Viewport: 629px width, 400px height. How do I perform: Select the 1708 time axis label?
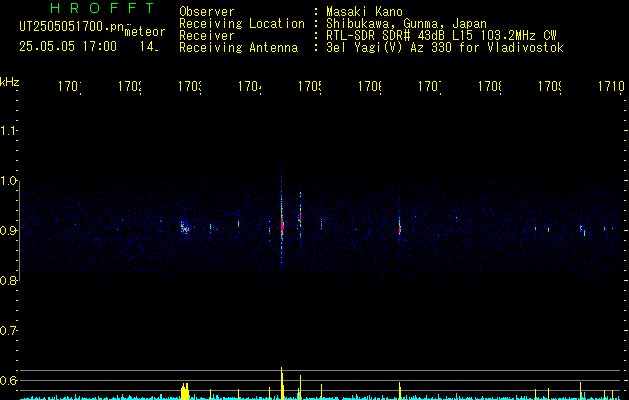tap(490, 86)
